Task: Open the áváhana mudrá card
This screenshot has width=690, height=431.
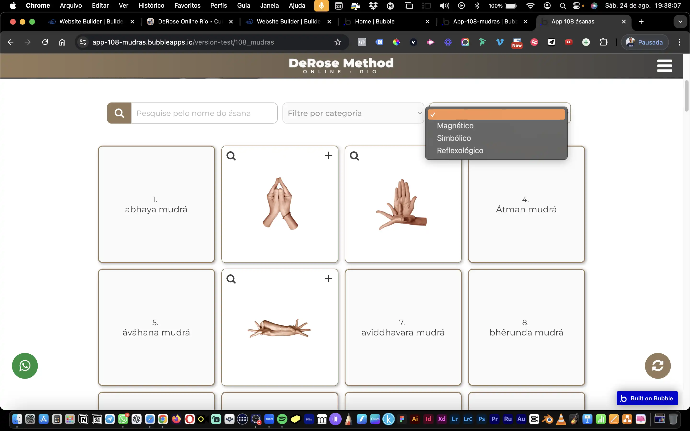Action: (x=156, y=328)
